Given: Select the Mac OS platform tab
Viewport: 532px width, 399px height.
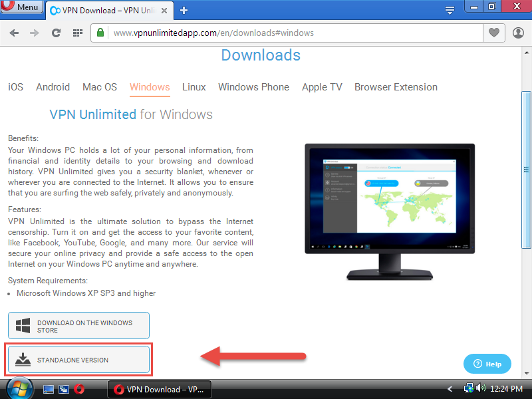Looking at the screenshot, I should point(100,87).
